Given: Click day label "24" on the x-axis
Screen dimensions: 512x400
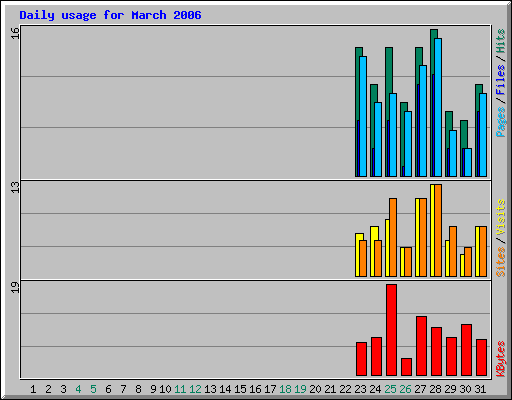Looking at the screenshot, I should (375, 389).
